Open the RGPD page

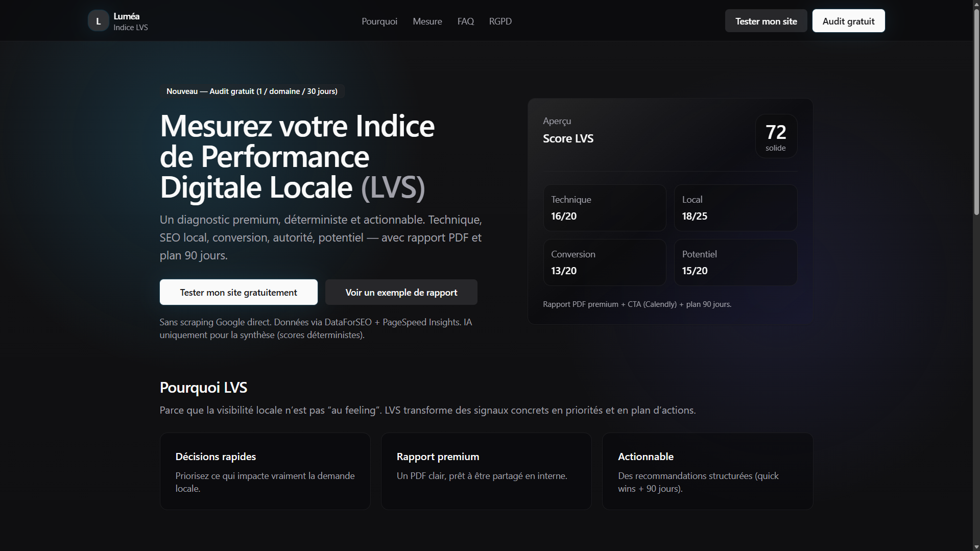500,21
